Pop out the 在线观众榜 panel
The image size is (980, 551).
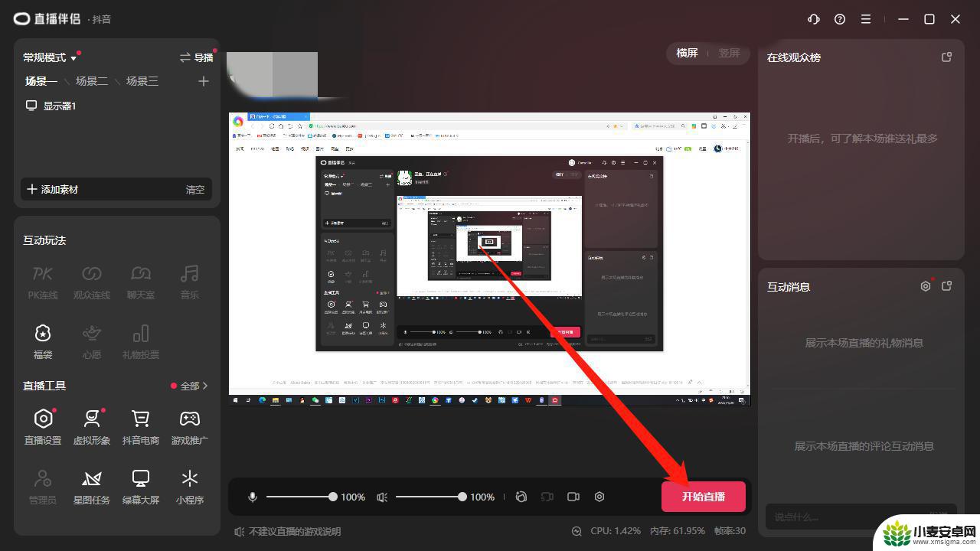(x=946, y=57)
